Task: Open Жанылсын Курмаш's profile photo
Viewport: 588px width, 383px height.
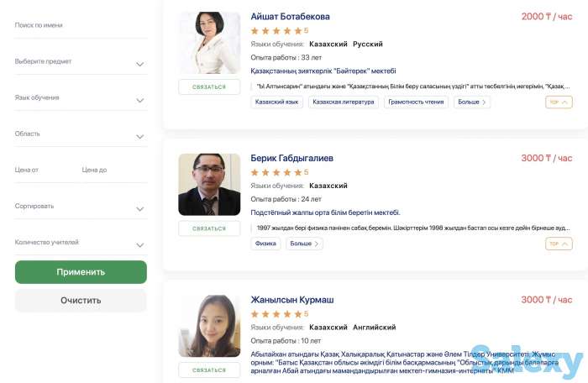Action: tap(209, 326)
